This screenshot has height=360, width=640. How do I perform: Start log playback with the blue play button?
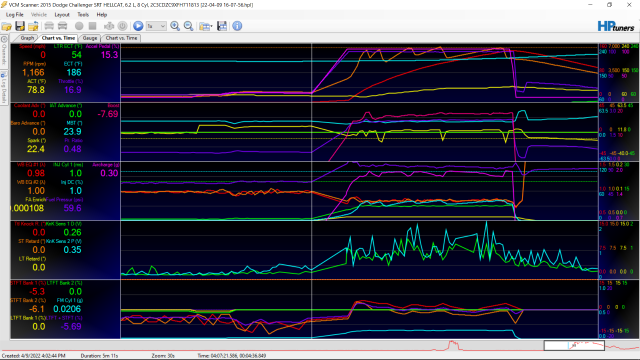click(138, 26)
